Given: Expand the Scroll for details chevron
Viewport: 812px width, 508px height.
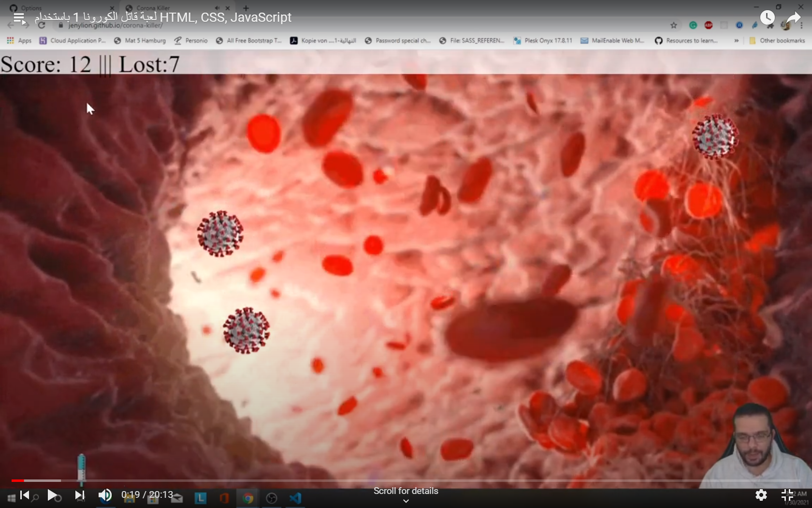Looking at the screenshot, I should (406, 501).
